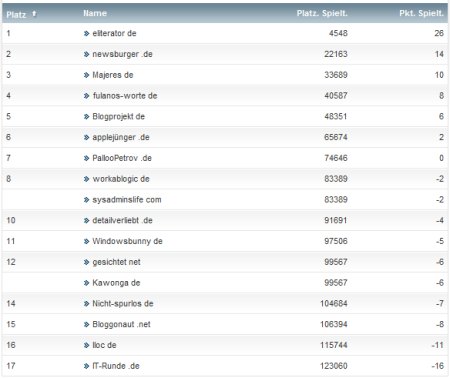Open the sysadminslife com link
Screen dimensions: 450x378
[x=127, y=200]
